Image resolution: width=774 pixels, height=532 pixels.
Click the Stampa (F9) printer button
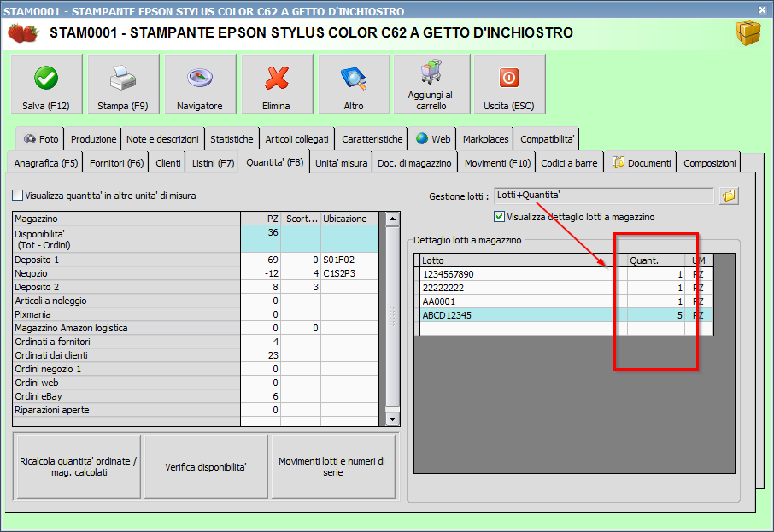(x=123, y=84)
